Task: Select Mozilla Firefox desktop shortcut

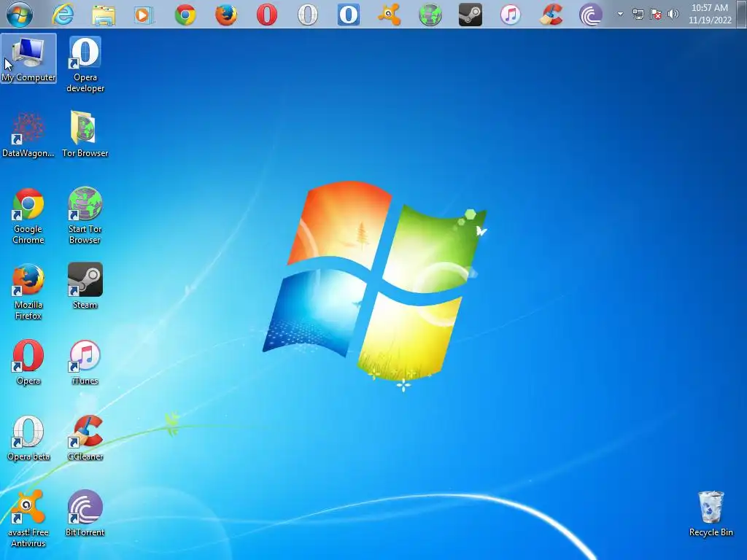Action: tap(28, 292)
